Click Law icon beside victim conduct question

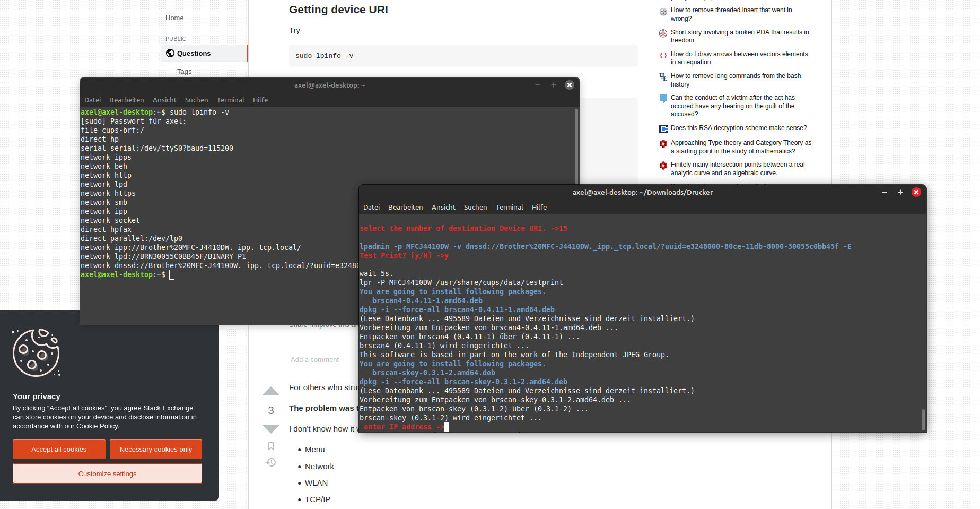click(663, 98)
